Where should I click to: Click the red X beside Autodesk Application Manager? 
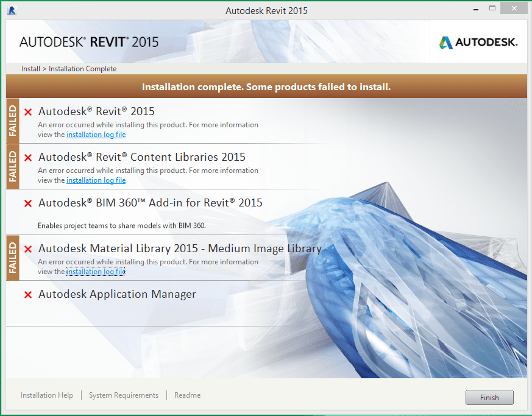(28, 295)
